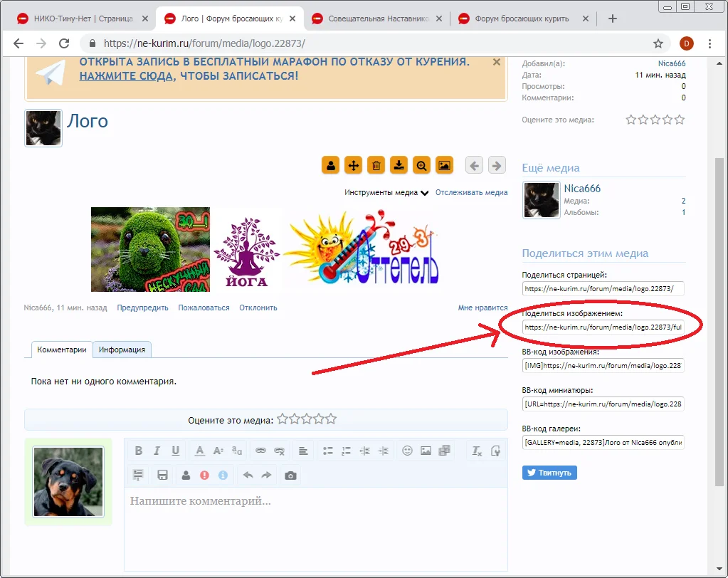This screenshot has width=728, height=578.
Task: Select the Комментарии tab
Action: (x=61, y=350)
